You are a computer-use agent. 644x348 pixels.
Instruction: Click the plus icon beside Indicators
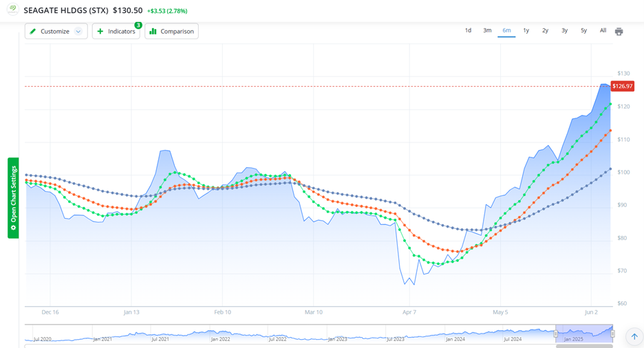coord(100,31)
